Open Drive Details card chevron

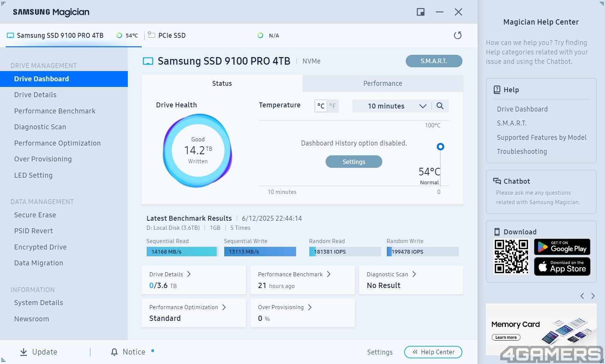[189, 274]
